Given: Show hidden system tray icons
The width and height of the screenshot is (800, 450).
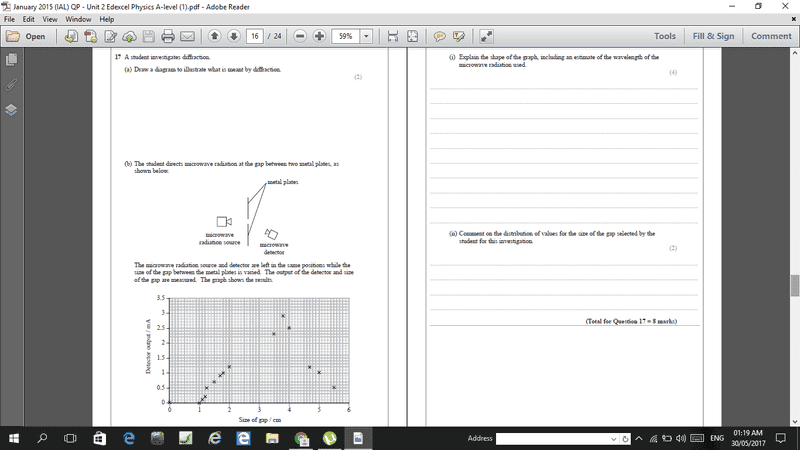Looking at the screenshot, I should (x=639, y=439).
